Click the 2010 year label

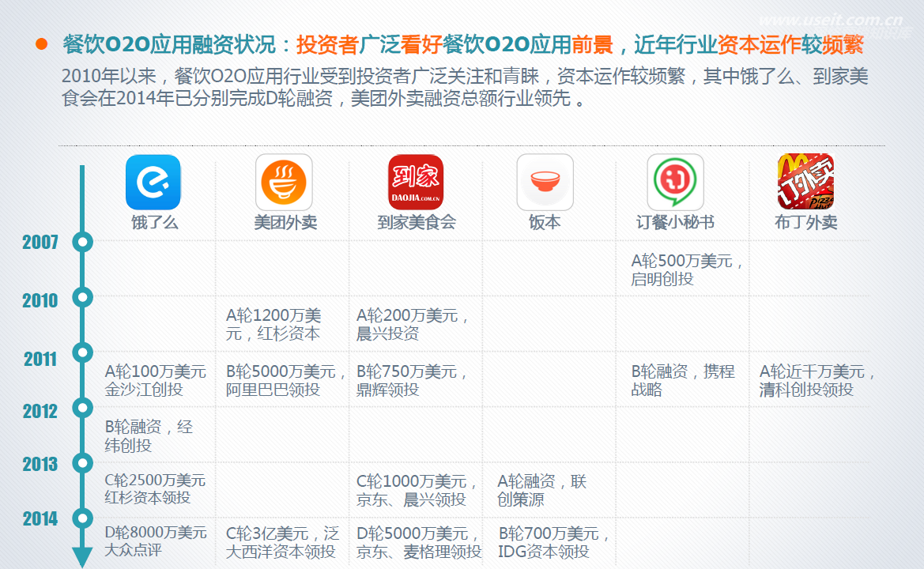[40, 301]
